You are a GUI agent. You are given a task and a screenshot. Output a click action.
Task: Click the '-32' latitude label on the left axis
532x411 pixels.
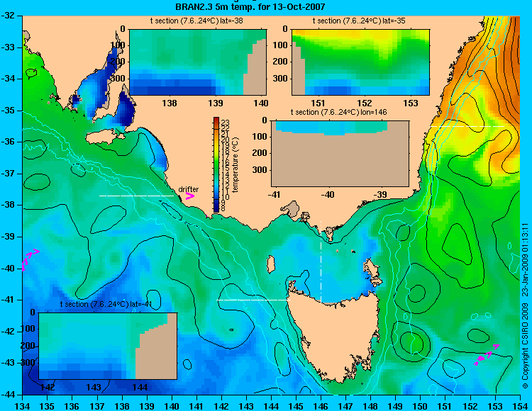[x=9, y=16]
